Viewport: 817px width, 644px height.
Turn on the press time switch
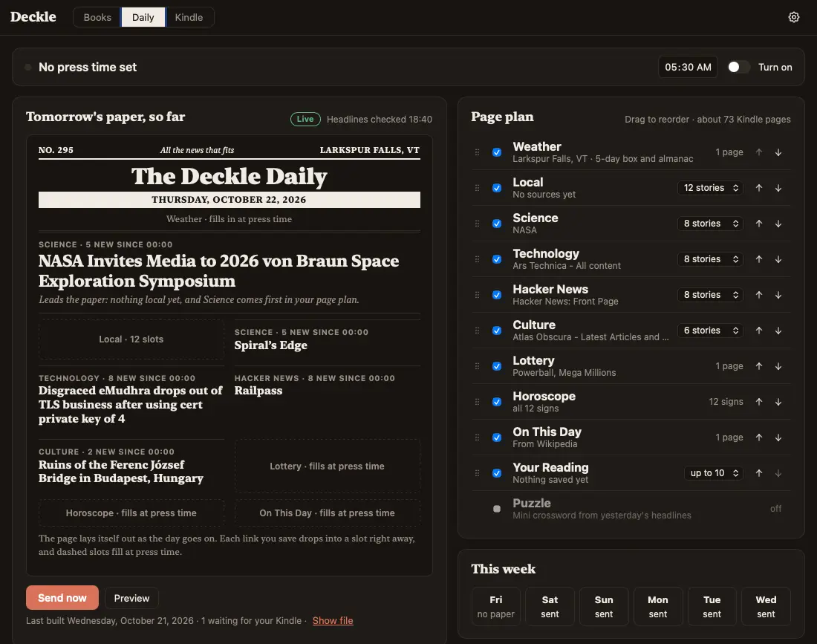[x=738, y=67]
